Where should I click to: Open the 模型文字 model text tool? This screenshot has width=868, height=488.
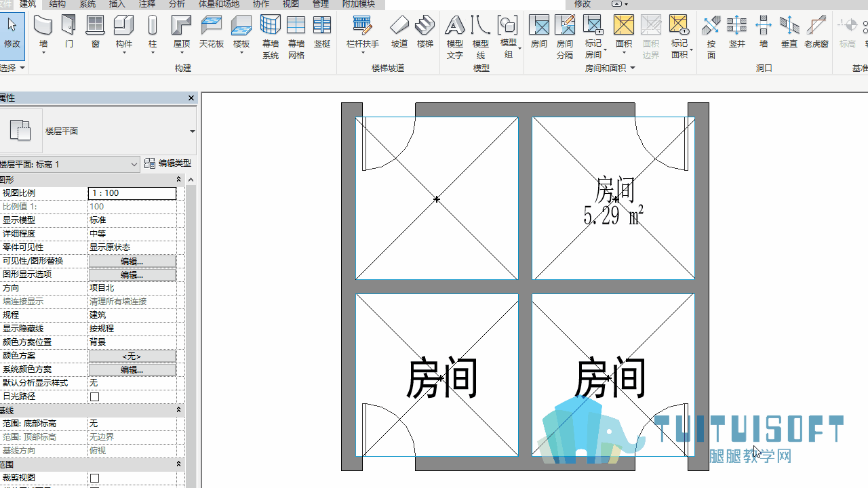pyautogui.click(x=455, y=37)
